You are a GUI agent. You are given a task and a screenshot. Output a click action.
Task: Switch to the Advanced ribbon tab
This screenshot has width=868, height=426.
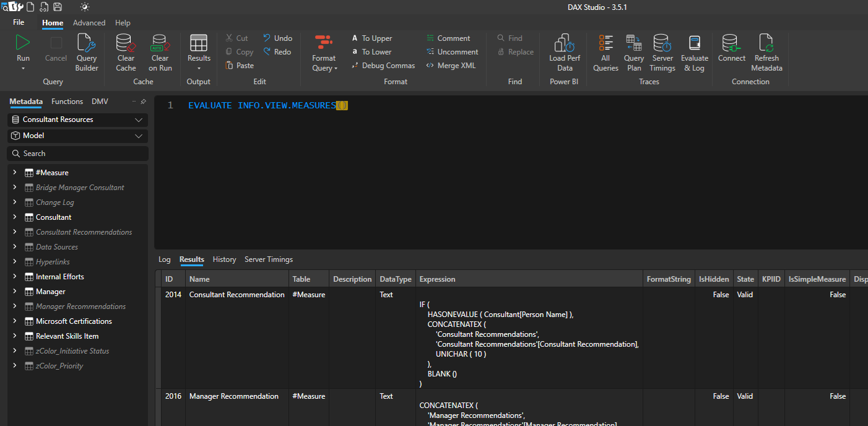point(89,22)
